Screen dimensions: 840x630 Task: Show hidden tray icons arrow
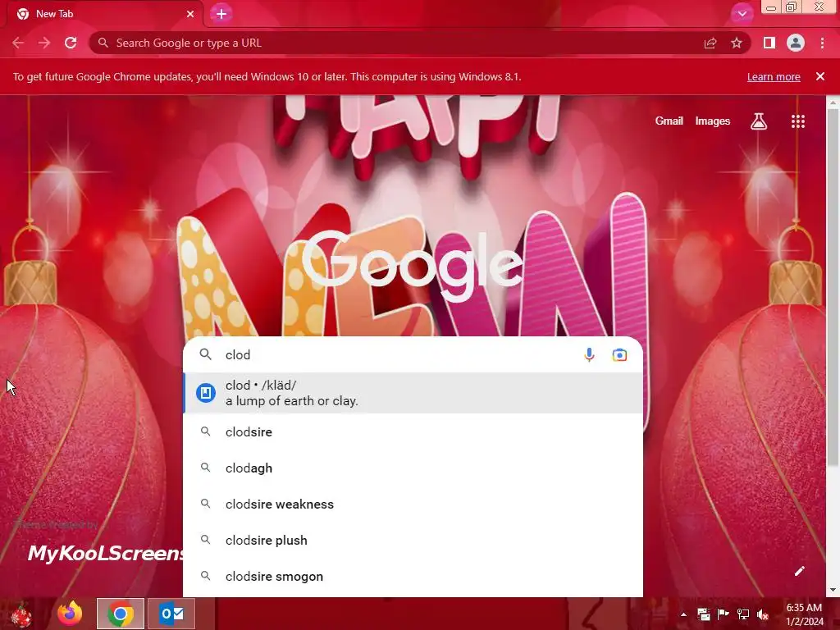point(683,614)
